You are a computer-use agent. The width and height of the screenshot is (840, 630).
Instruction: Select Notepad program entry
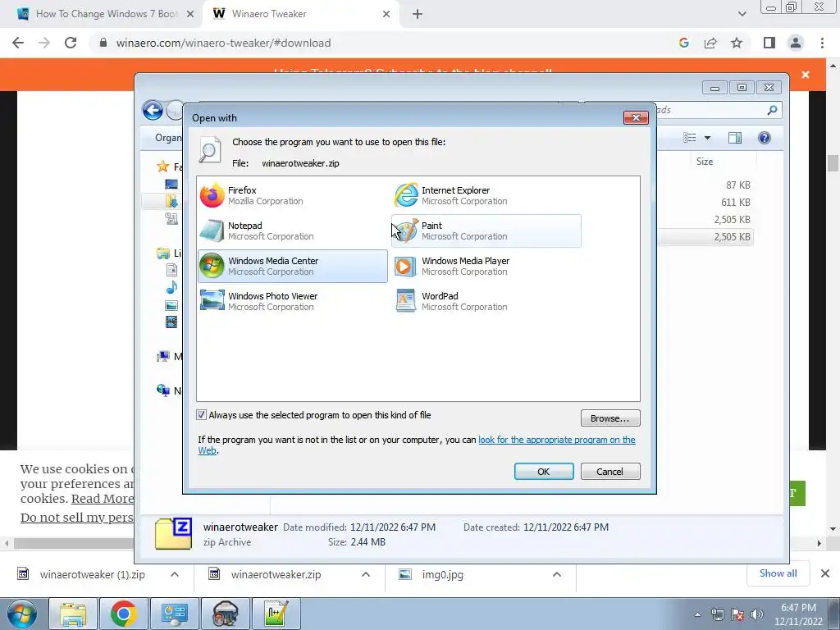[293, 231]
